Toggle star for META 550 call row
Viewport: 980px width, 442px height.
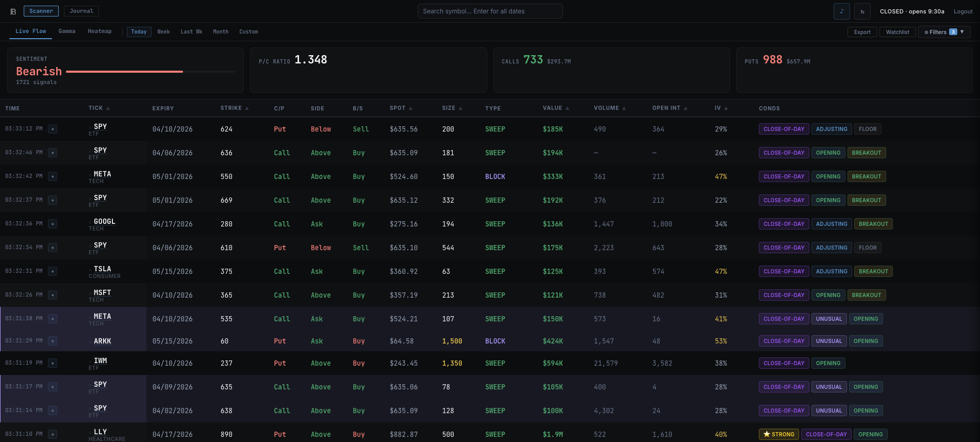point(90,174)
